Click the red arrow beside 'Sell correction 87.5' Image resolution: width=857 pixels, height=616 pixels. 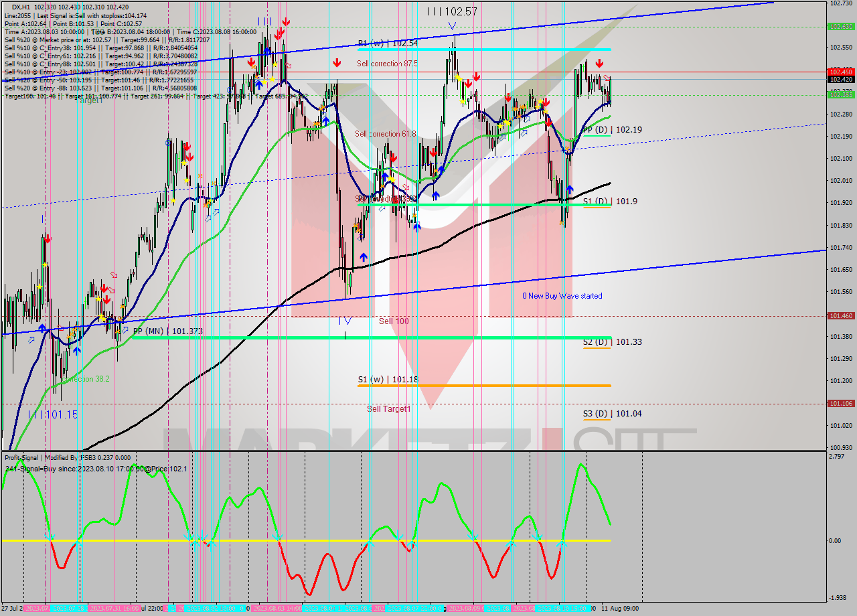coord(337,63)
